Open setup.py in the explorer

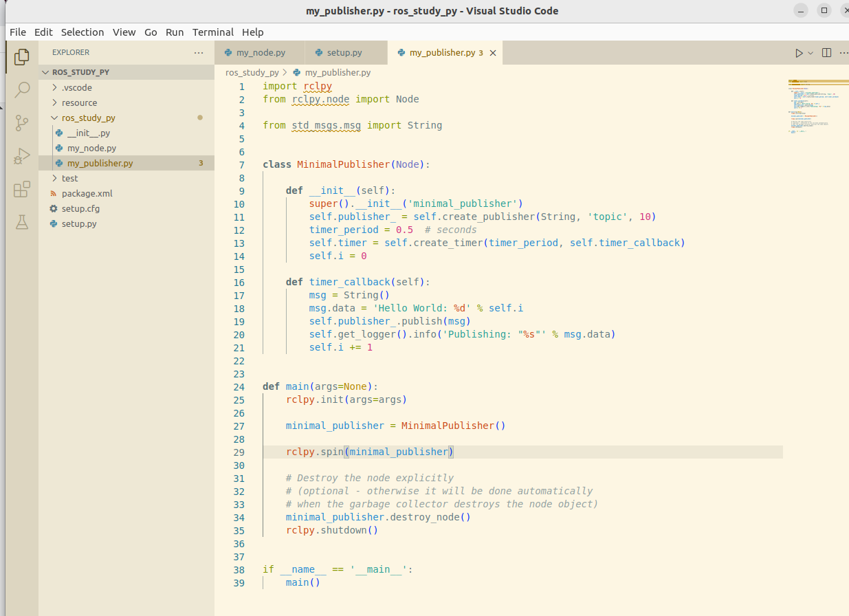click(126, 223)
